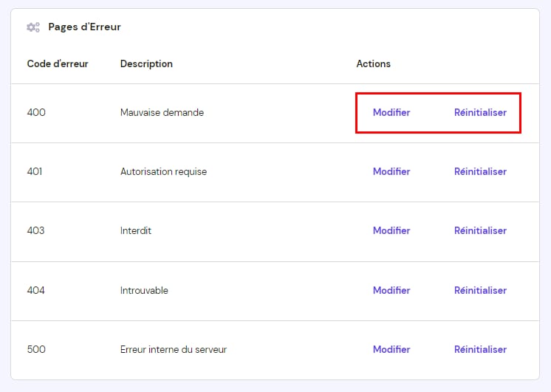The width and height of the screenshot is (551, 392).
Task: Click the Autorisation requise description
Action: pyautogui.click(x=163, y=172)
